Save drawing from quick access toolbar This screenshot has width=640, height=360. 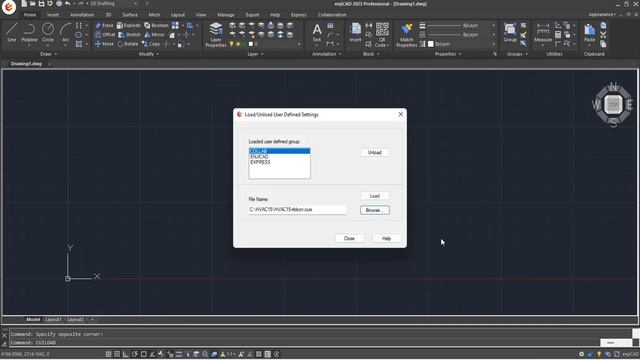(x=41, y=4)
